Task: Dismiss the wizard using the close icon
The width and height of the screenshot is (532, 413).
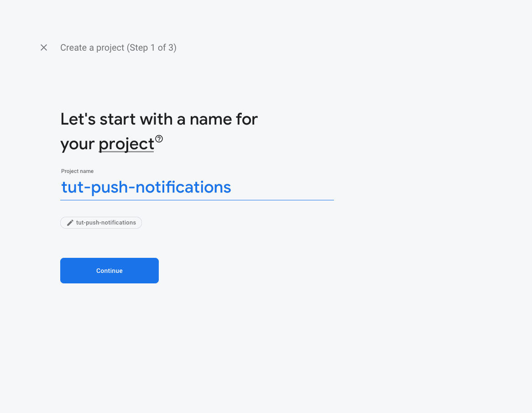Action: pyautogui.click(x=43, y=47)
